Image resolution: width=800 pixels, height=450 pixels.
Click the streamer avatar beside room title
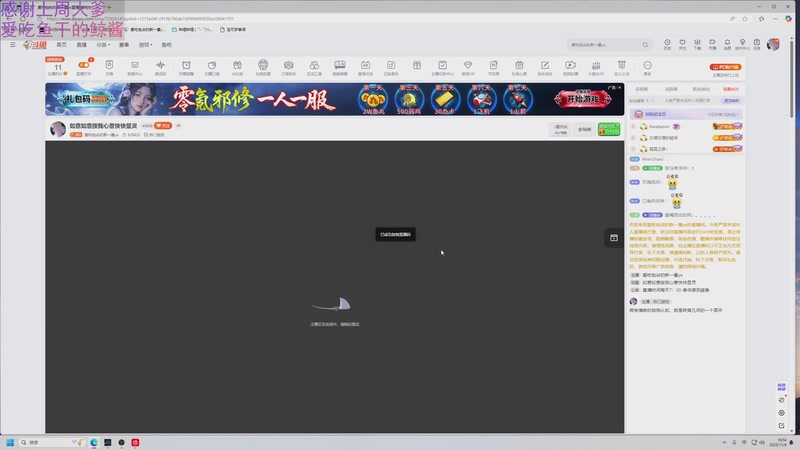(x=58, y=129)
